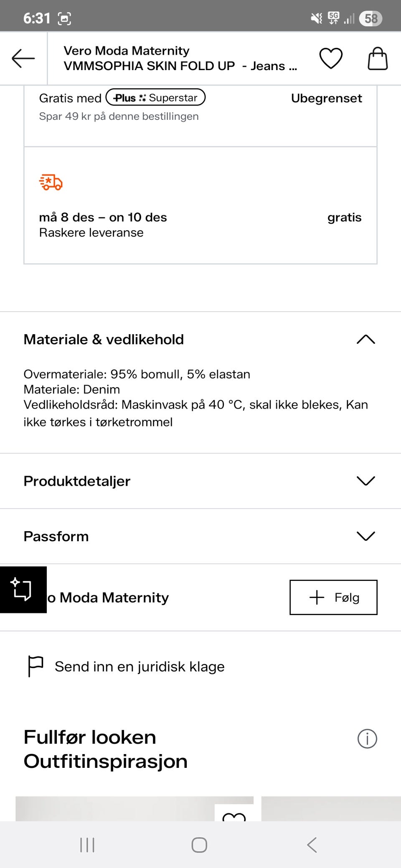
Task: Tap the back arrow in header
Action: (23, 58)
